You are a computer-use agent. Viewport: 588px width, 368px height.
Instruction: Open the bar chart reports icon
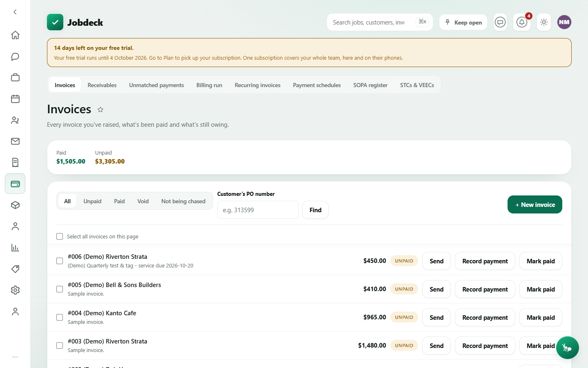tap(15, 248)
